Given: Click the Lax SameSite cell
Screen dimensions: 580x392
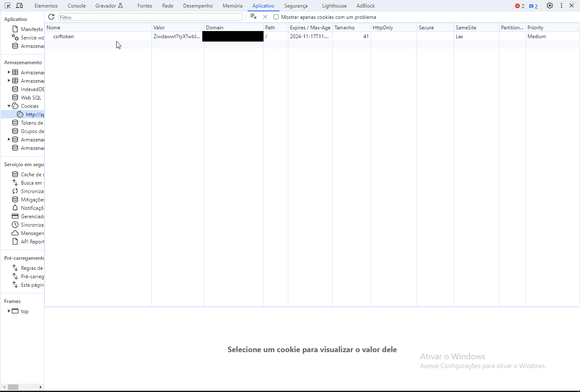Looking at the screenshot, I should pyautogui.click(x=476, y=36).
